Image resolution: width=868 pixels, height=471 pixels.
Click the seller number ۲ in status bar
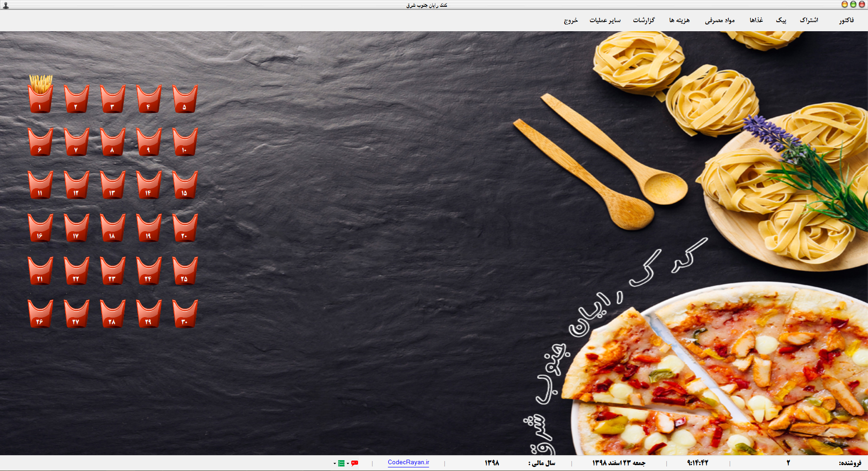pyautogui.click(x=788, y=463)
